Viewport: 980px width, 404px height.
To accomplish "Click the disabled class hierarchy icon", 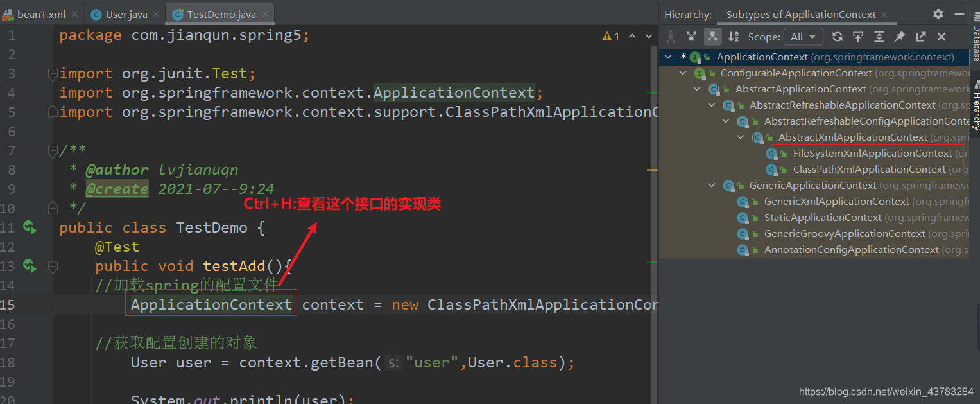I will tap(671, 37).
